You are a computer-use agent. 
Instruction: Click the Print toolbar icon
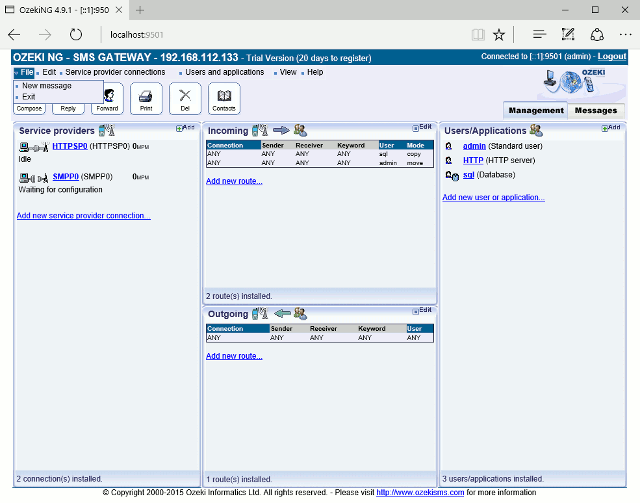coord(146,98)
